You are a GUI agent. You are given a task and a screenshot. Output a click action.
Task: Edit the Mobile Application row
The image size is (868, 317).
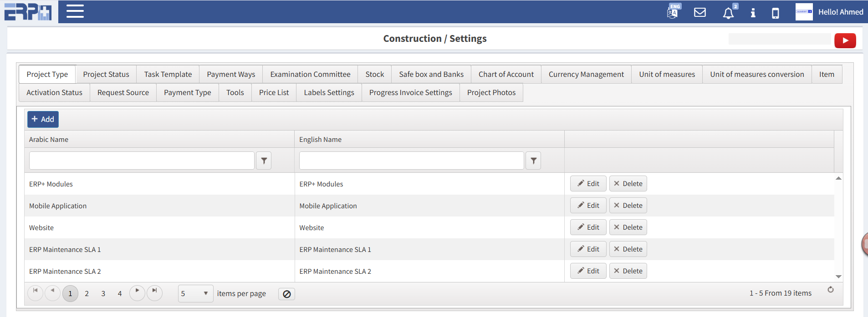pyautogui.click(x=588, y=206)
